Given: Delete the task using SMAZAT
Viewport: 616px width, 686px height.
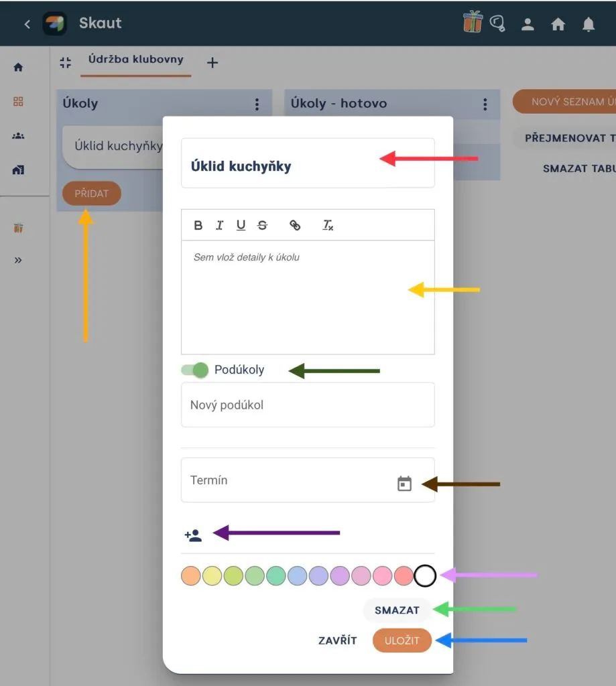Looking at the screenshot, I should tap(397, 610).
